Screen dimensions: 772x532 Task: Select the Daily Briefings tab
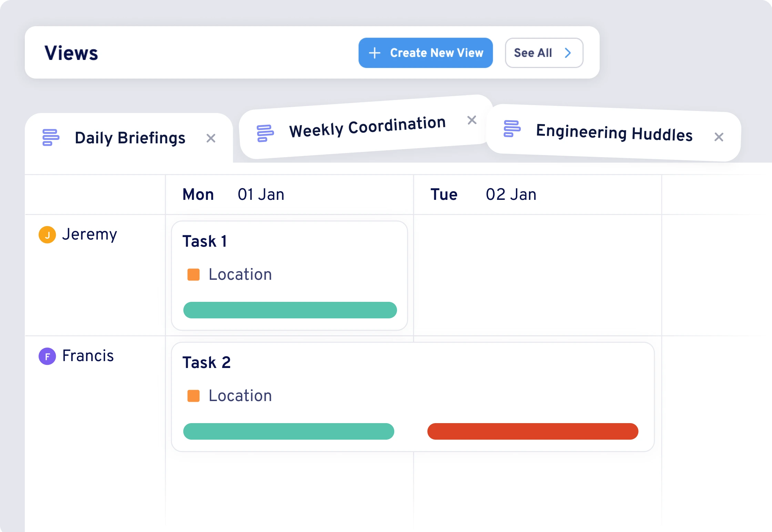coord(130,138)
